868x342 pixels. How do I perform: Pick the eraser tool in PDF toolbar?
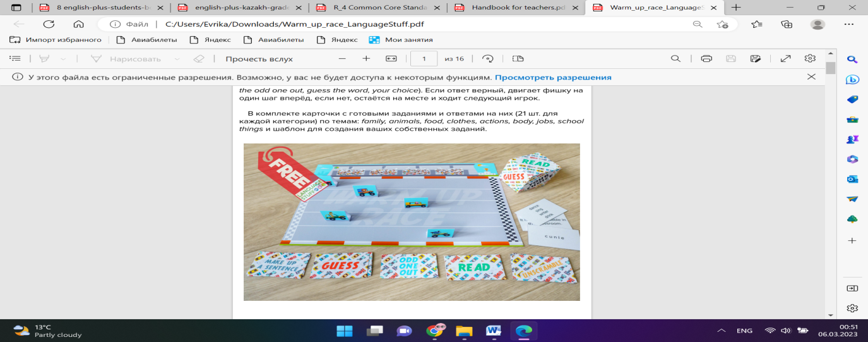pos(198,58)
